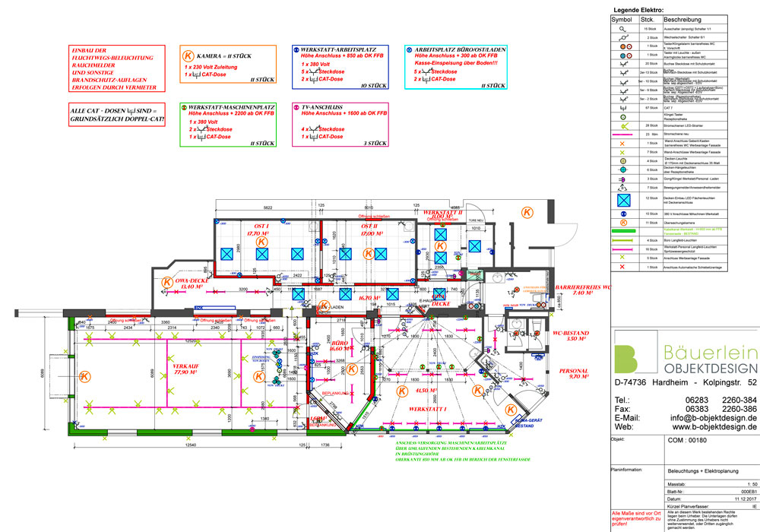This screenshot has width=760, height=532.
Task: Click the 'Legende Elektro:' heading
Action: coord(638,10)
